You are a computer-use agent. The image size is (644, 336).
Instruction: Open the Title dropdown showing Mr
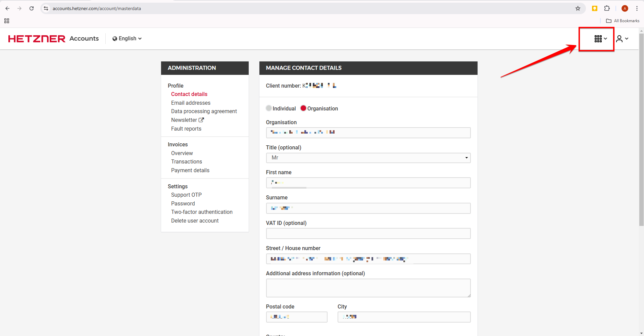tap(368, 158)
